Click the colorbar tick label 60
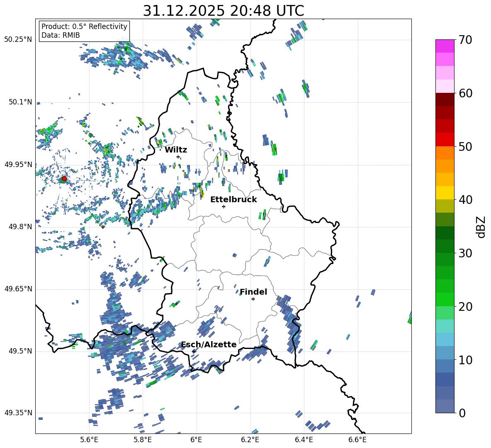 (x=465, y=93)
